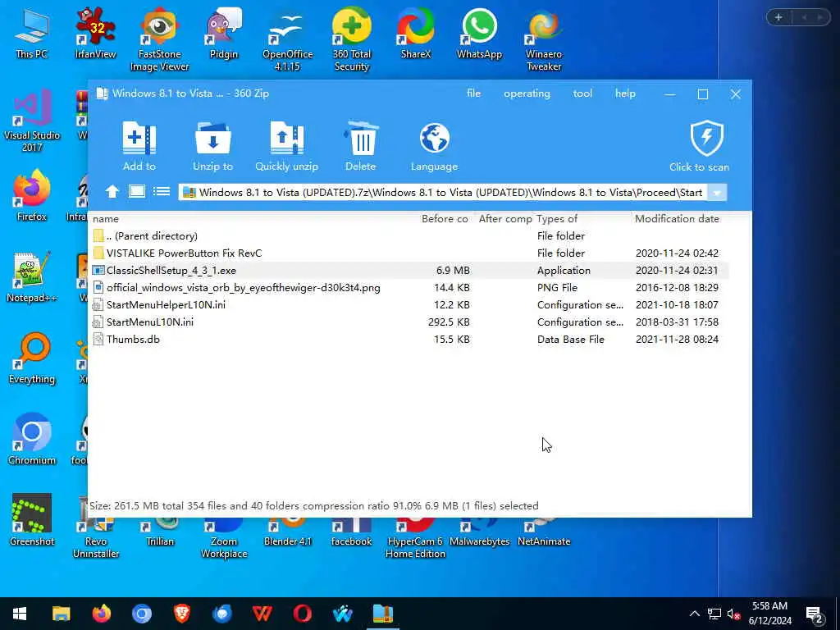This screenshot has height=630, width=840.
Task: Open the tool menu
Action: (582, 94)
